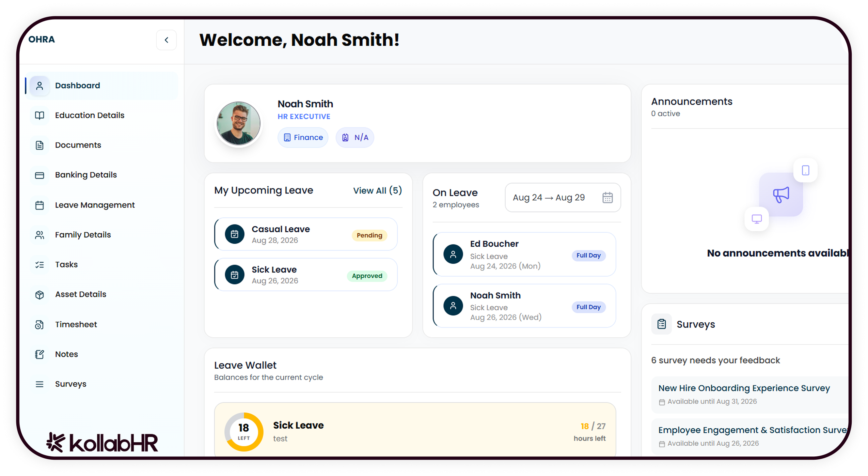Click the Surveys lines icon in sidebar
This screenshot has width=868, height=476.
[x=39, y=384]
